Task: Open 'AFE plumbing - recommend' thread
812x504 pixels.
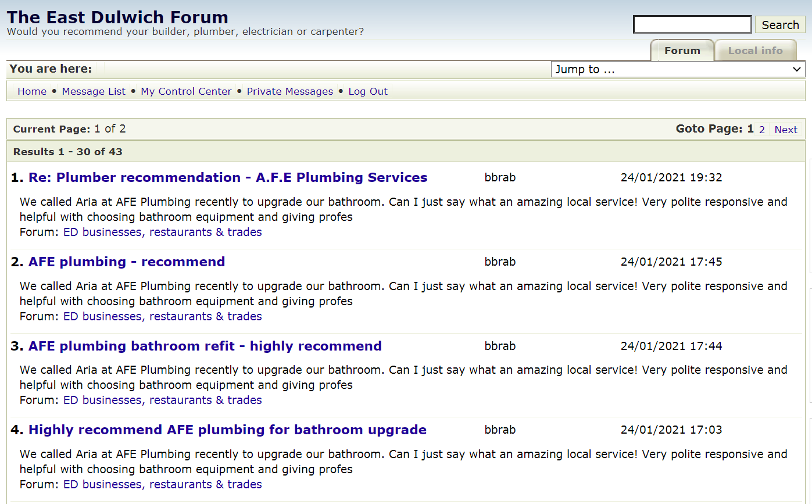Action: tap(127, 262)
